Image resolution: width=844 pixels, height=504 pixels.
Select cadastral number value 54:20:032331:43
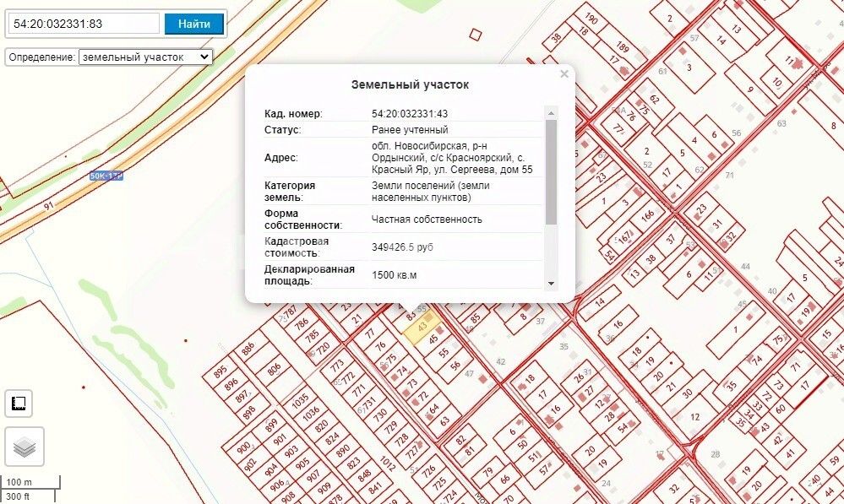[410, 113]
